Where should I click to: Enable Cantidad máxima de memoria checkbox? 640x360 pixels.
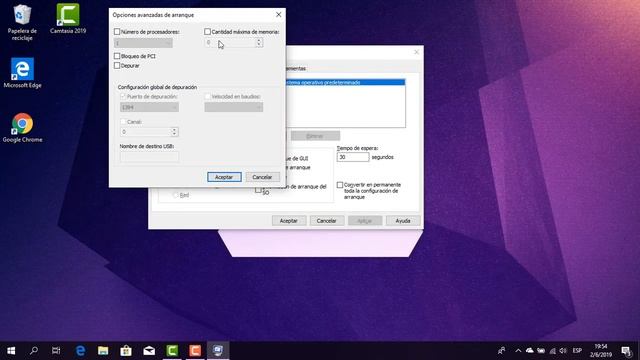[207, 31]
